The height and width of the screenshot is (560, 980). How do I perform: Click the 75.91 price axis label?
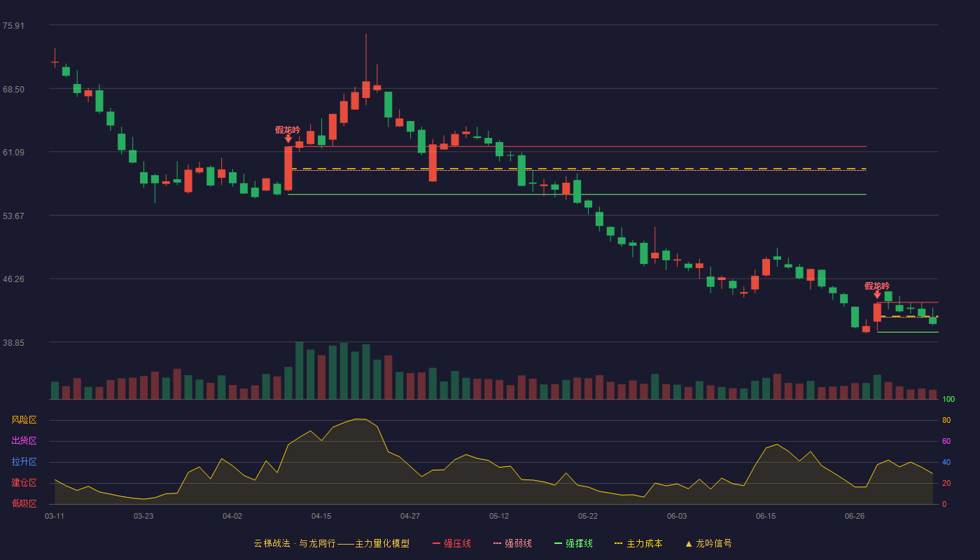13,26
